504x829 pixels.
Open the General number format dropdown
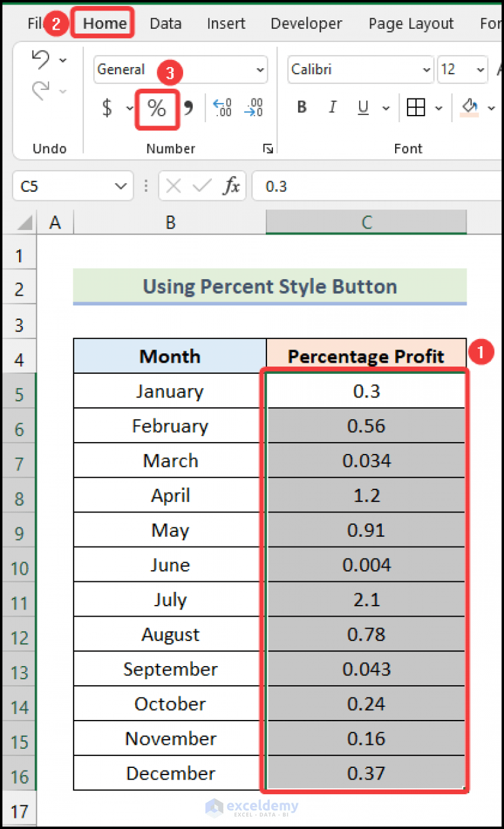tap(259, 70)
